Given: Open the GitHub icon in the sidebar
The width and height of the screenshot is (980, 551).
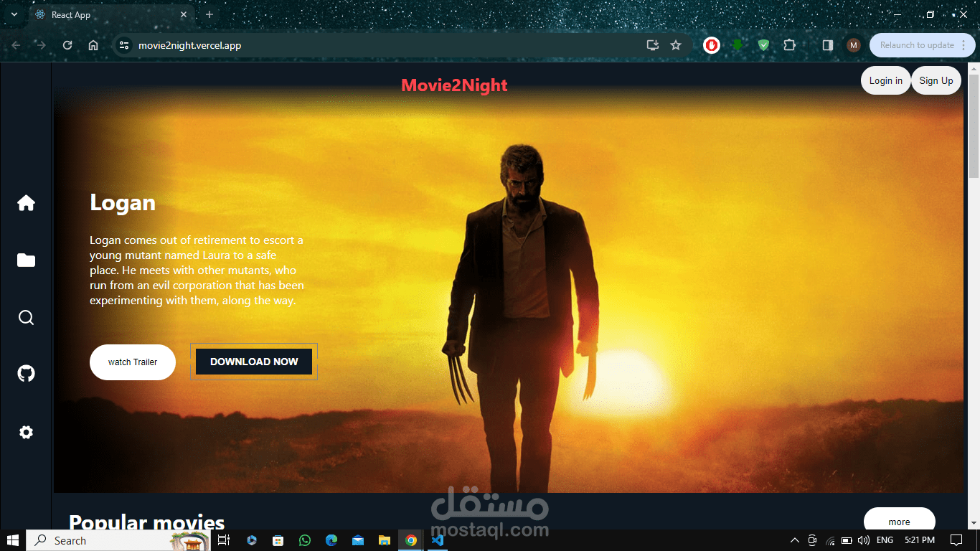Looking at the screenshot, I should [x=26, y=373].
